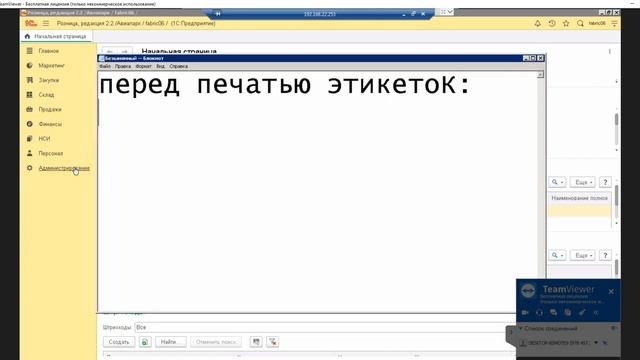
Task: Close the TeamViewer panel with X
Action: tap(611, 291)
